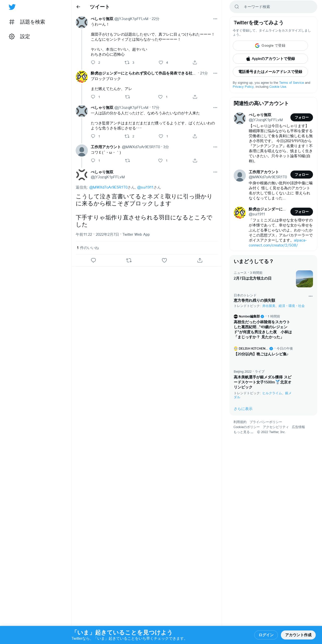
Task: Open the Terms of Service link
Action: (x=291, y=83)
